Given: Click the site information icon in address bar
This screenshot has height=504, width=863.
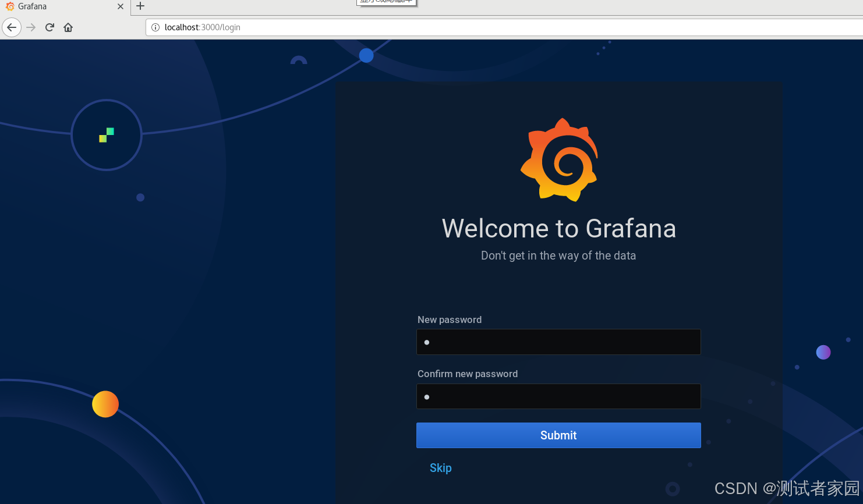Looking at the screenshot, I should click(155, 27).
